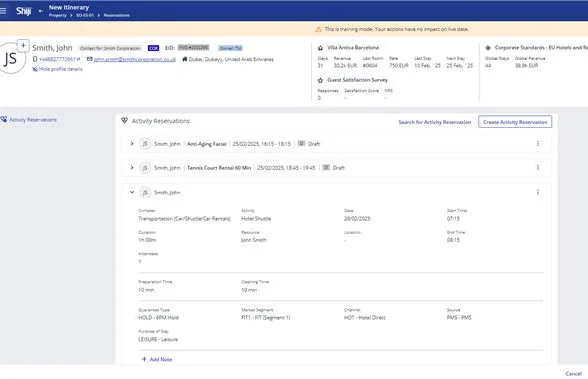Expand the Anti-Aging Facial reservation row

coord(132,144)
